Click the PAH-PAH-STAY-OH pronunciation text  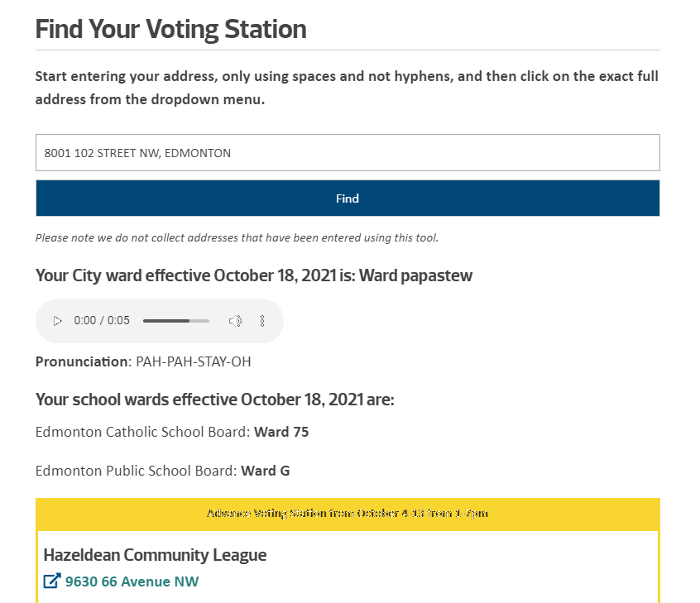[x=194, y=361]
